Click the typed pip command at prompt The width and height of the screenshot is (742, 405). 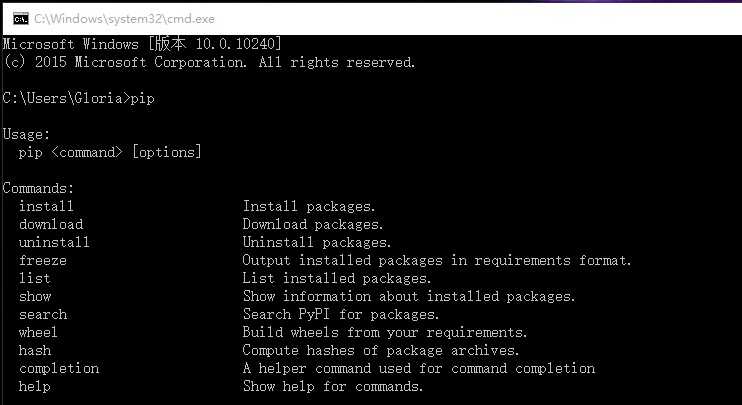pyautogui.click(x=142, y=98)
